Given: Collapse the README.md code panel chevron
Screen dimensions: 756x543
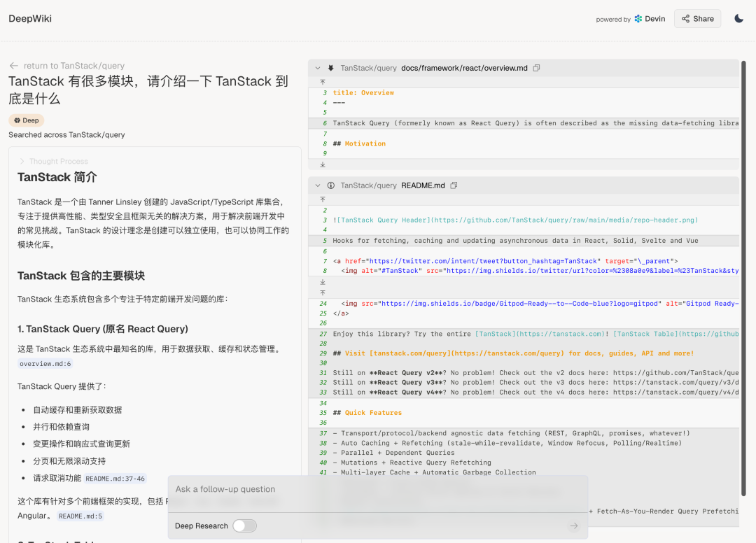Looking at the screenshot, I should pyautogui.click(x=318, y=185).
